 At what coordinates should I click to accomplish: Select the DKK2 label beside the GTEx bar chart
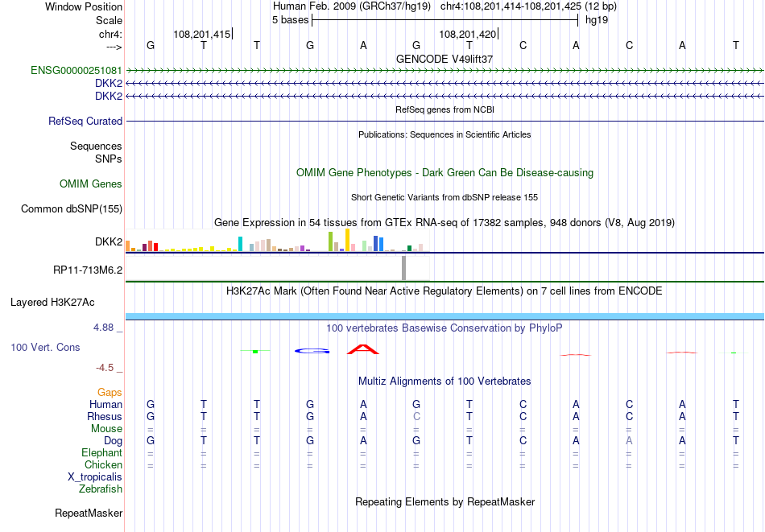[x=109, y=242]
